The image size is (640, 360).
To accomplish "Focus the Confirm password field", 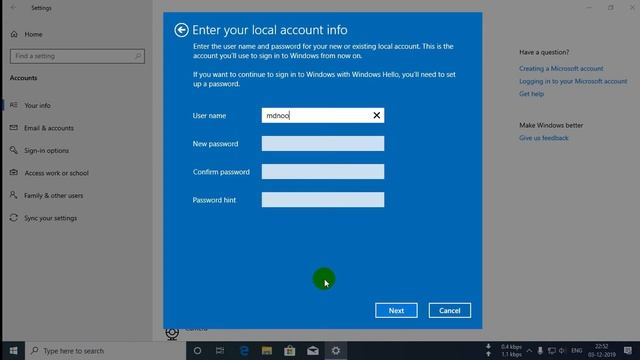I will click(322, 172).
